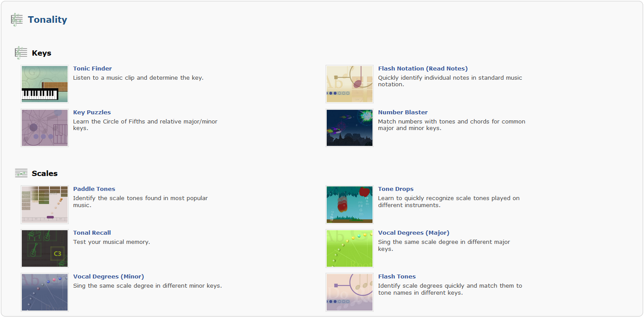
Task: Open the Key Puzzles game thumbnail
Action: point(45,128)
